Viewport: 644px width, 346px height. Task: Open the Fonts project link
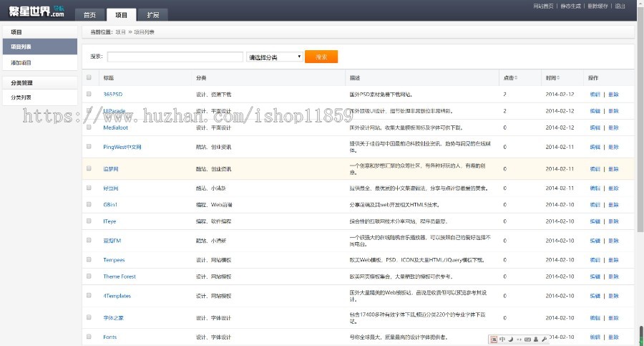click(x=109, y=337)
